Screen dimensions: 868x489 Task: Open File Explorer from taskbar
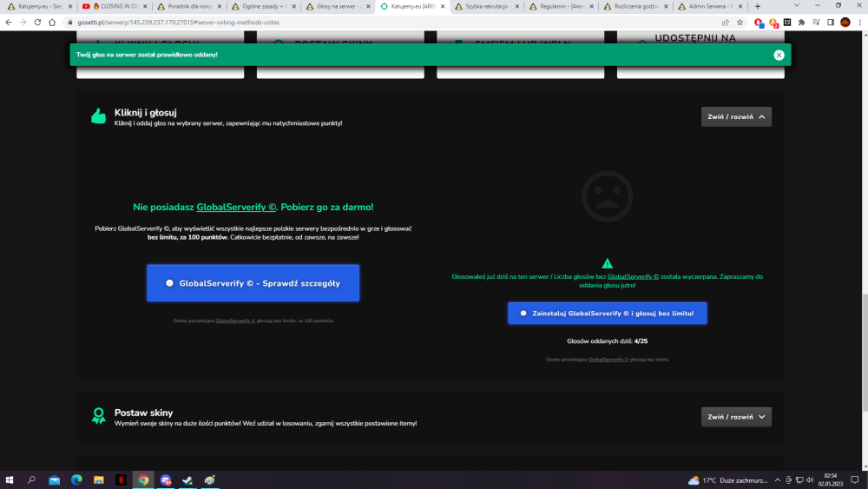point(99,480)
